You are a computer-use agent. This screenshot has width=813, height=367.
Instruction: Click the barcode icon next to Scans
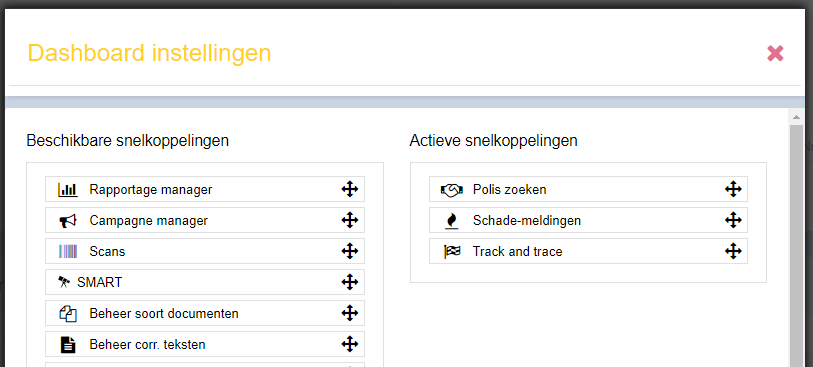68,252
